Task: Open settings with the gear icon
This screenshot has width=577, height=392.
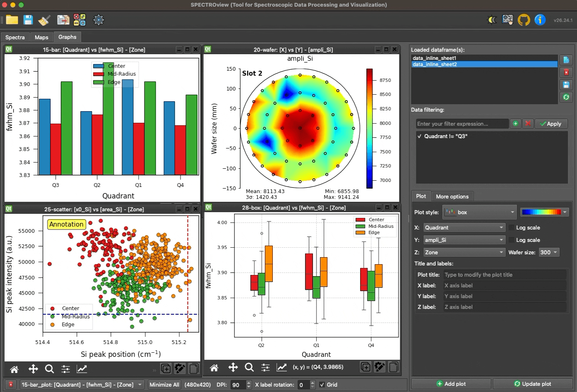Action: (99, 19)
